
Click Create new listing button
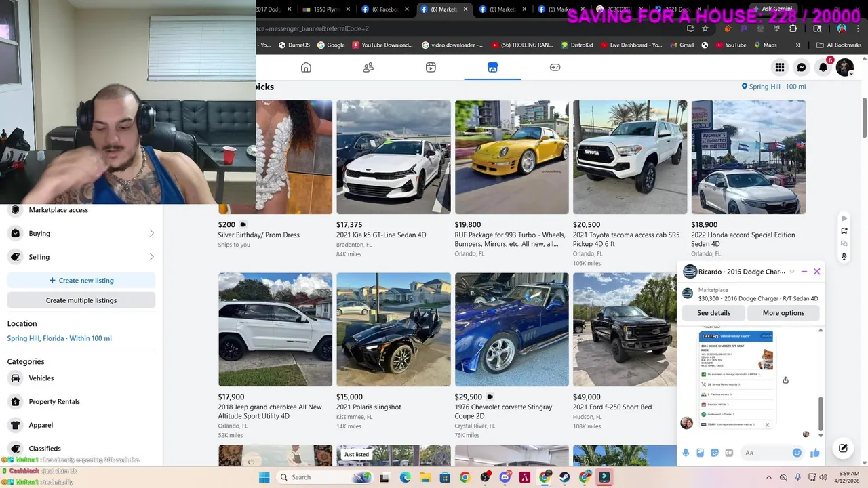click(x=81, y=281)
